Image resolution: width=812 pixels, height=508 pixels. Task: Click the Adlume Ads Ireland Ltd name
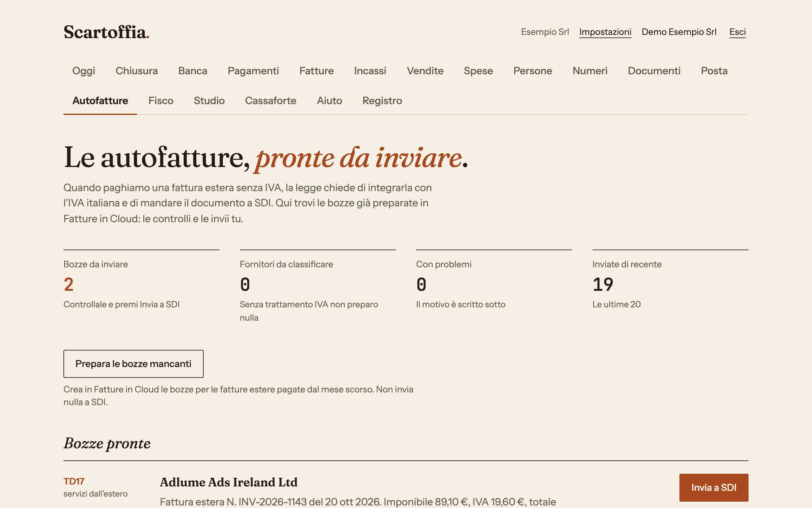(228, 483)
